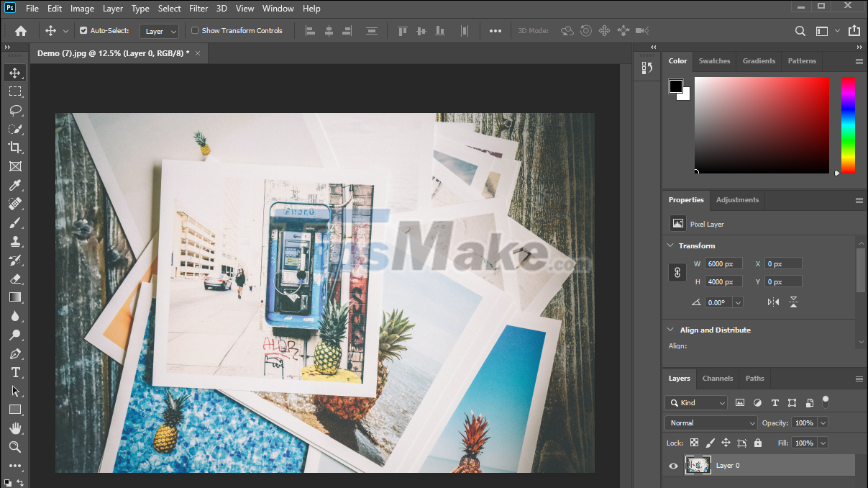The width and height of the screenshot is (868, 488).
Task: Select the Crop tool
Action: (15, 148)
